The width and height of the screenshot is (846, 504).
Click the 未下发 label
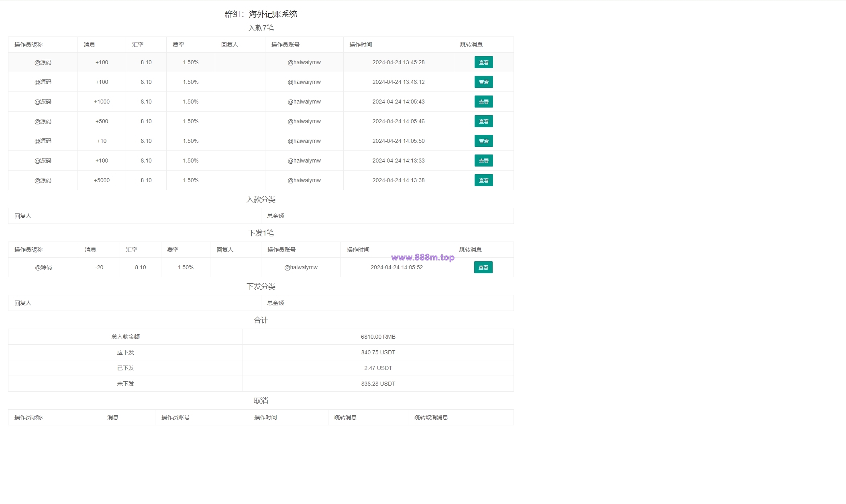tap(126, 384)
